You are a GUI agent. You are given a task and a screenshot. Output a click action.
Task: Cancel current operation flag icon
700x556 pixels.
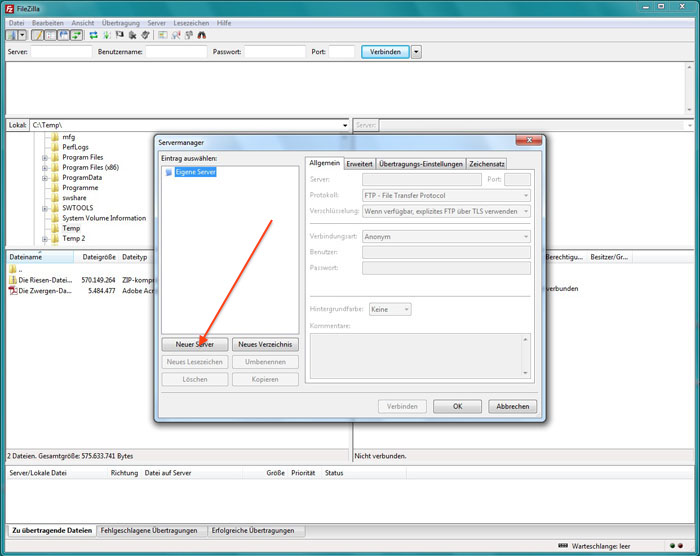[120, 35]
